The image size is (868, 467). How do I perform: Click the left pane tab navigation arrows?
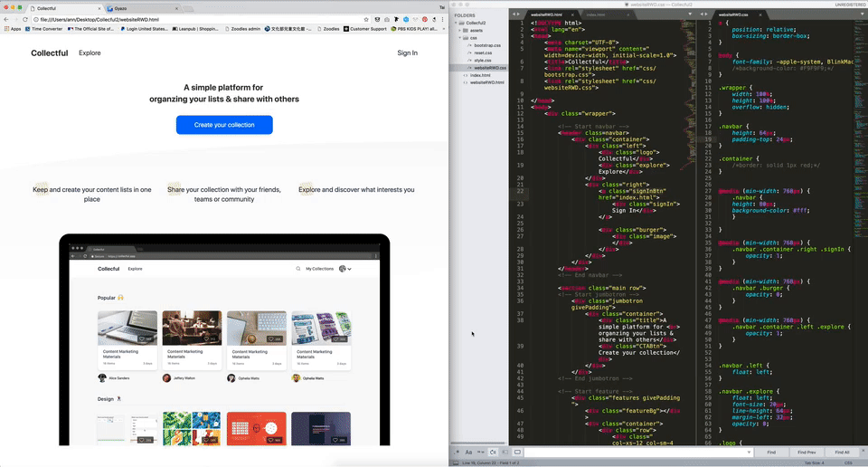516,14
